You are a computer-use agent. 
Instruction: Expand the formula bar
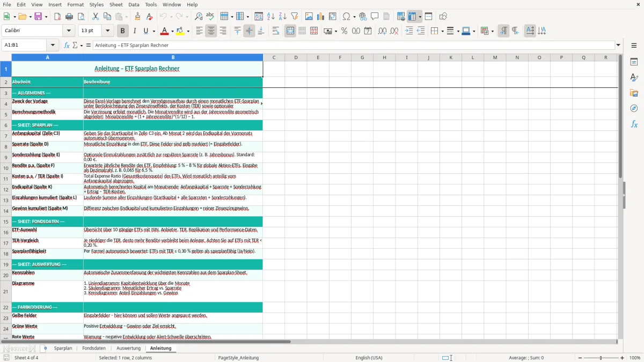618,45
